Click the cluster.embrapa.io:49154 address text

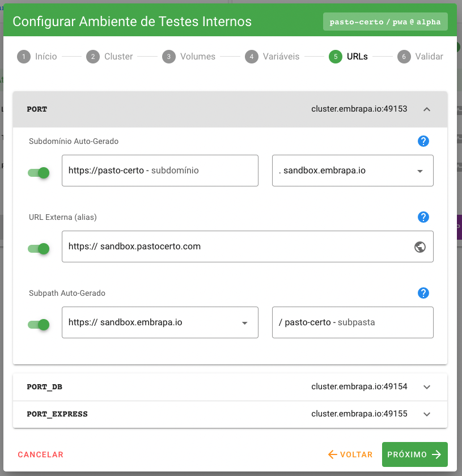[x=359, y=386]
